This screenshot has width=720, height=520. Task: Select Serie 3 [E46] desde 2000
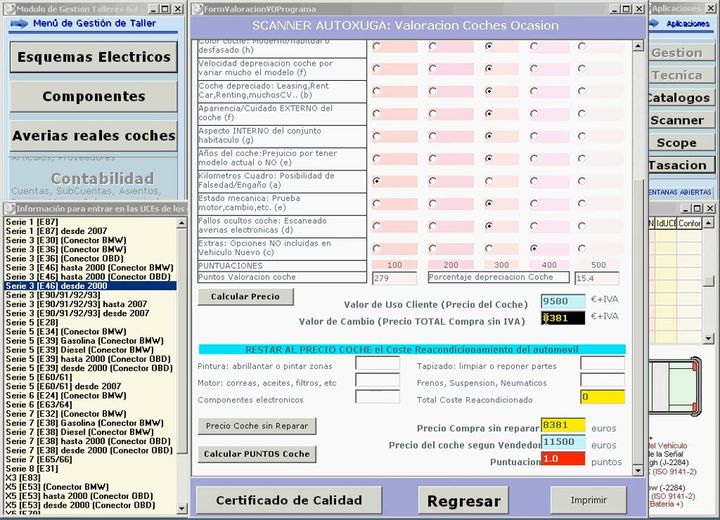pos(90,286)
